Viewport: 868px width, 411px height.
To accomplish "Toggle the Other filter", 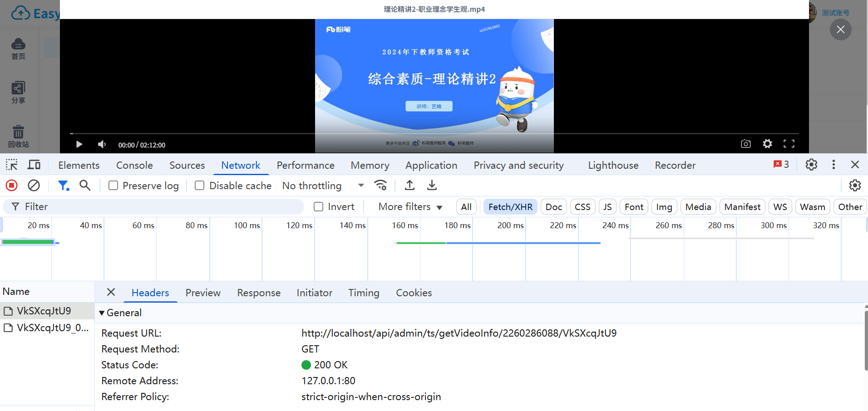I will point(850,207).
